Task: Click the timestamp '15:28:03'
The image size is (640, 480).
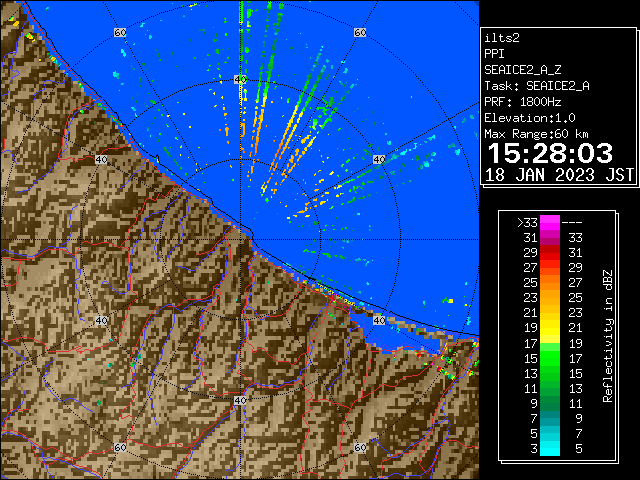Action: [550, 153]
